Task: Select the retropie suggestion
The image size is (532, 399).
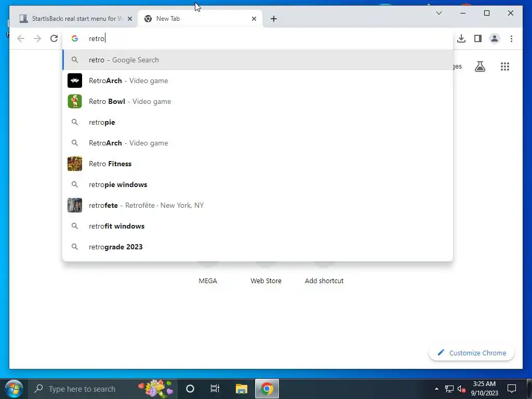Action: click(258, 122)
